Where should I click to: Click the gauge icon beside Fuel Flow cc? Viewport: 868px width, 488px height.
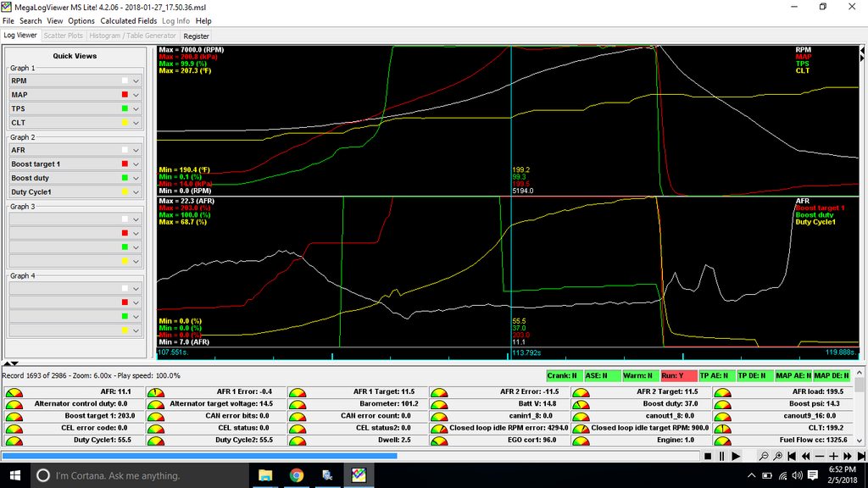(722, 441)
